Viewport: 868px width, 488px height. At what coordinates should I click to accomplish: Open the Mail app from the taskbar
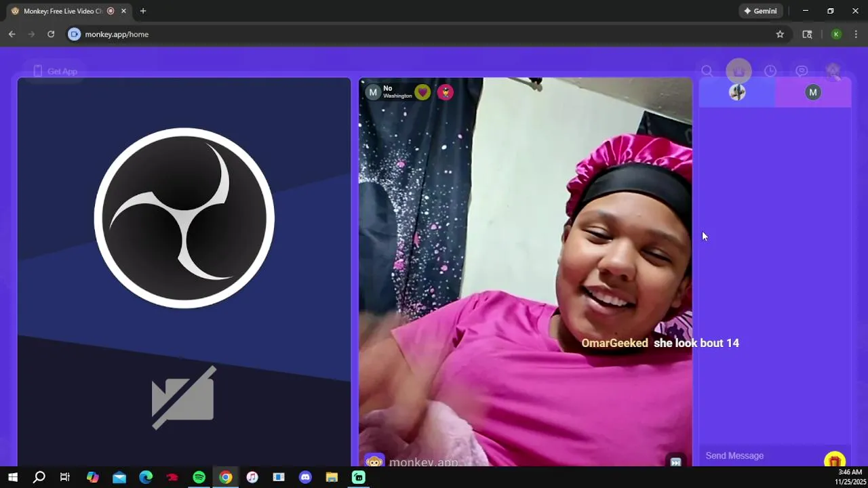point(119,477)
